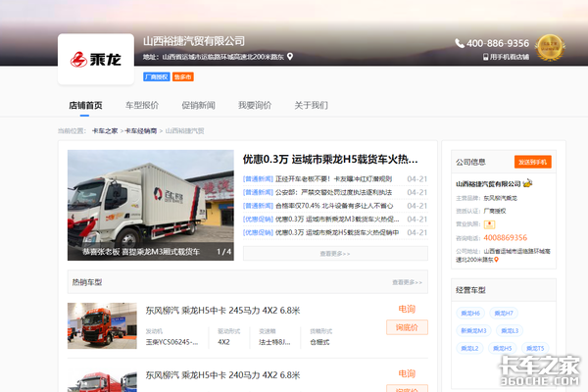Click the phone icon beside 400-886-9356
This screenshot has width=588, height=392.
(x=460, y=43)
